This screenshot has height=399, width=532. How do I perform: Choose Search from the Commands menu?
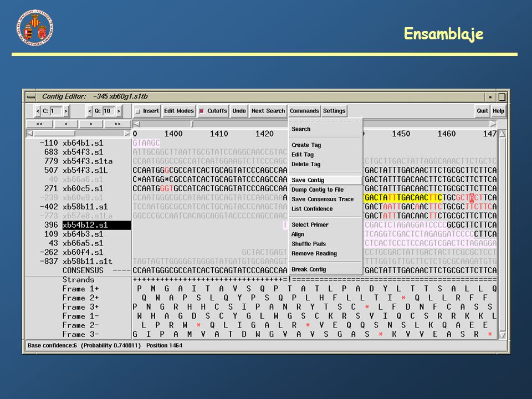[301, 129]
